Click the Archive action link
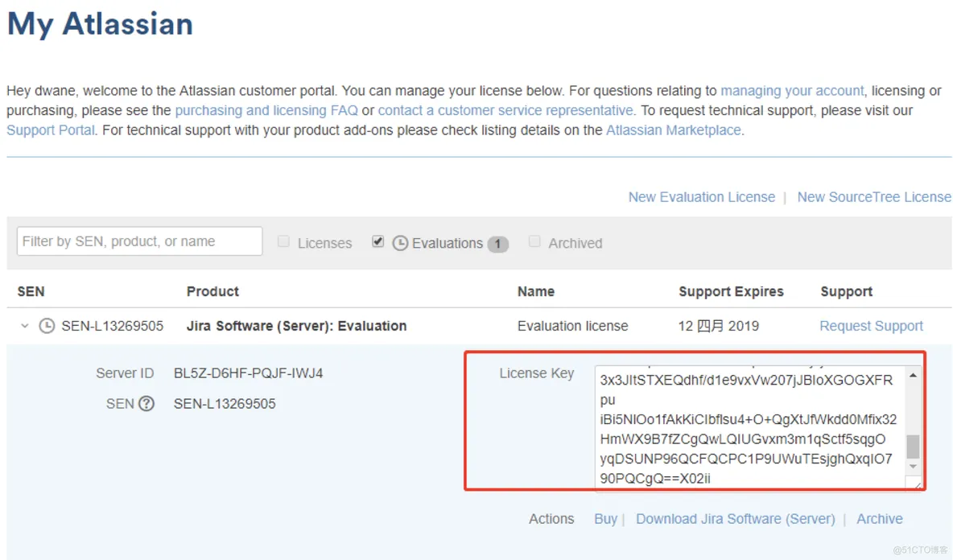953x560 pixels. click(x=880, y=519)
